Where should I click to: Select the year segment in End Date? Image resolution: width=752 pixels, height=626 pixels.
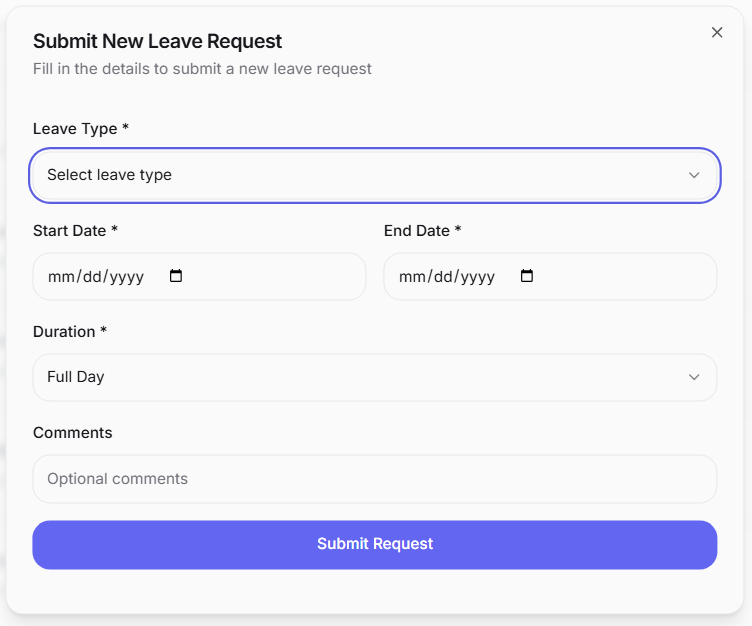pyautogui.click(x=477, y=277)
